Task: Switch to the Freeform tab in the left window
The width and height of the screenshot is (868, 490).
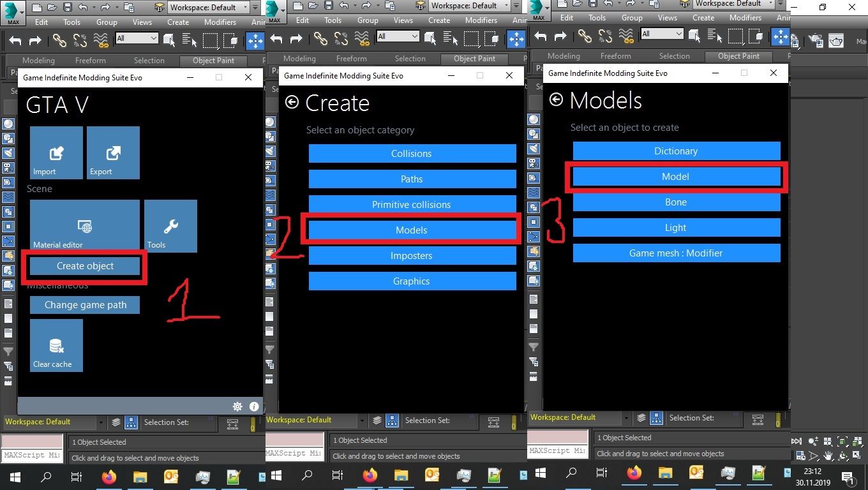Action: coord(91,60)
